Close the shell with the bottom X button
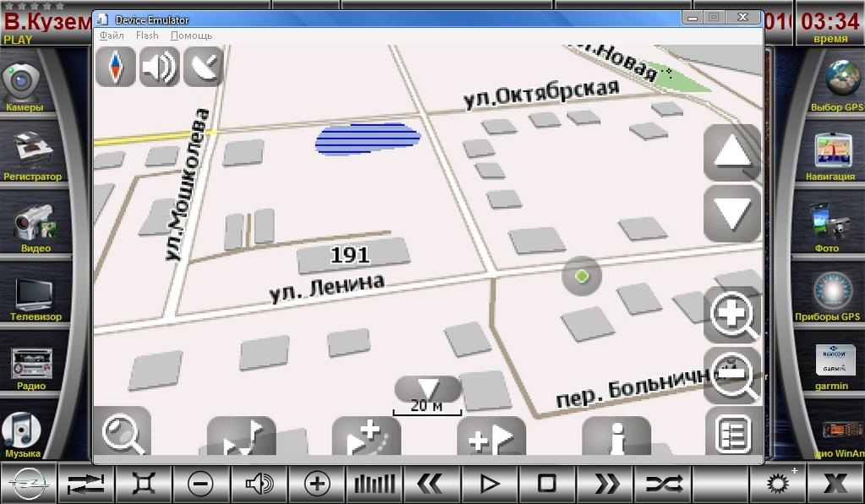 click(835, 484)
